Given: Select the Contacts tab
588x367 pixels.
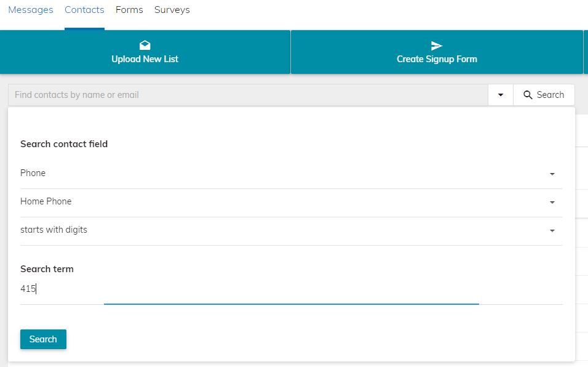Looking at the screenshot, I should pos(84,10).
